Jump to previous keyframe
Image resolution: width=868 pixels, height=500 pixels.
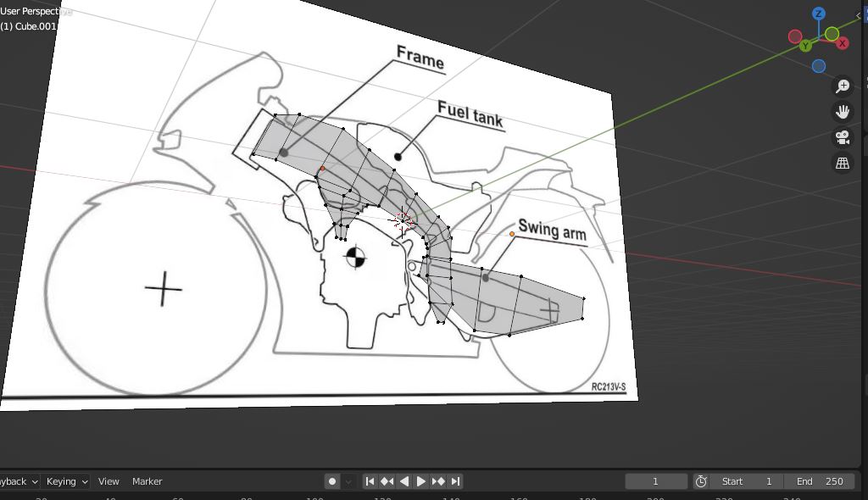[x=387, y=481]
